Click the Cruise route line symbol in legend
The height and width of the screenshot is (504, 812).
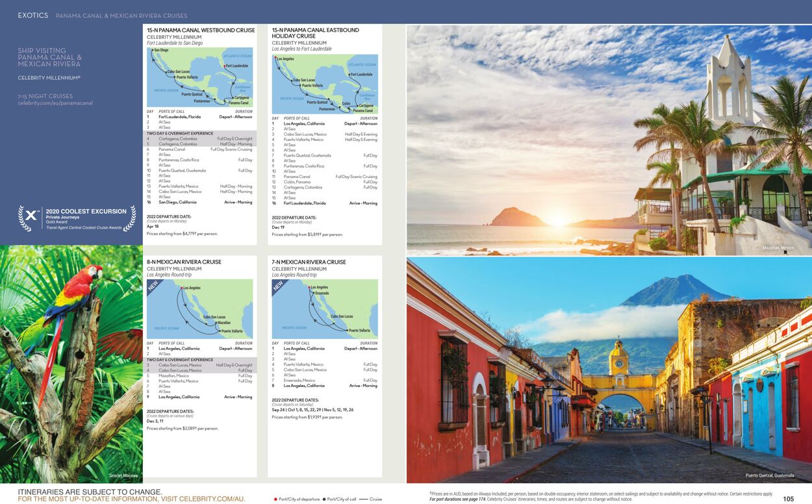tap(363, 499)
